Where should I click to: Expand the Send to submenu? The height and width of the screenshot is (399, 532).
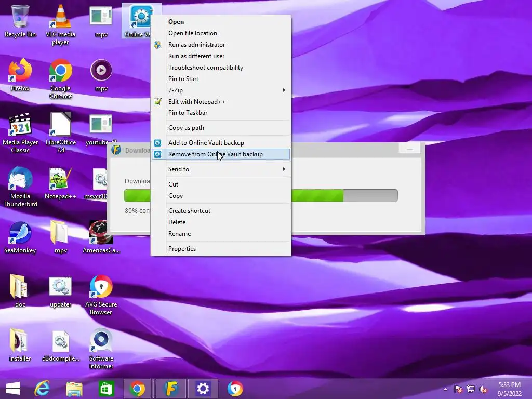[x=220, y=169]
